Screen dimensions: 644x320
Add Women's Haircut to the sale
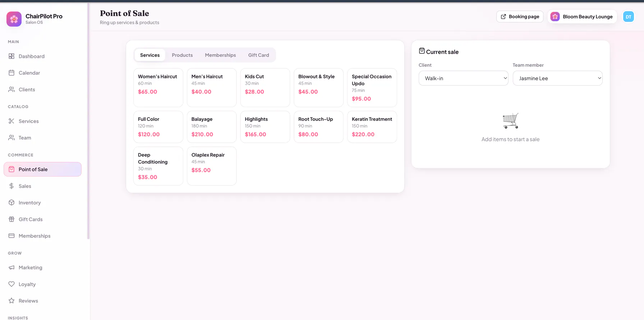coord(158,88)
